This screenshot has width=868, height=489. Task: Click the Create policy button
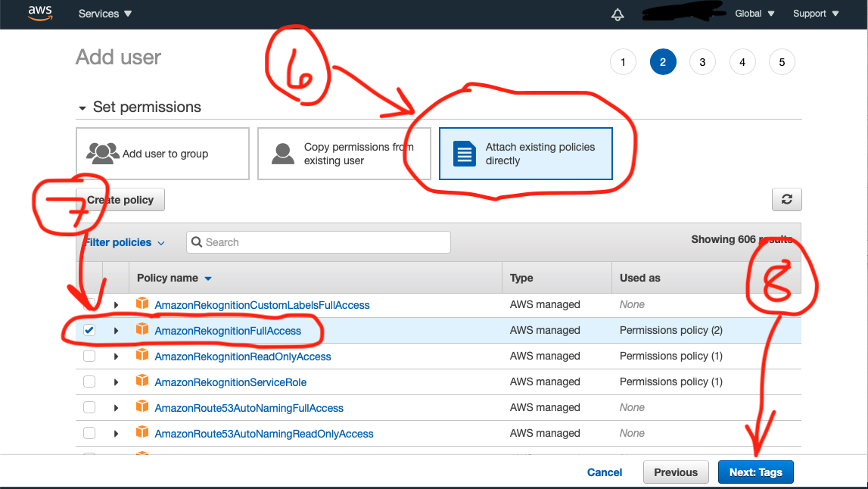[120, 200]
